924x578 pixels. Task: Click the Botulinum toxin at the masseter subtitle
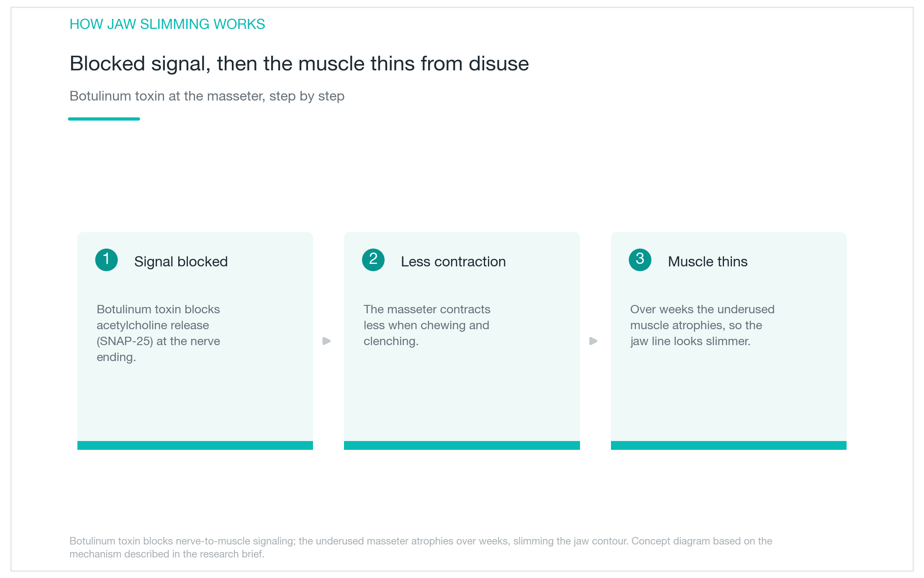207,96
